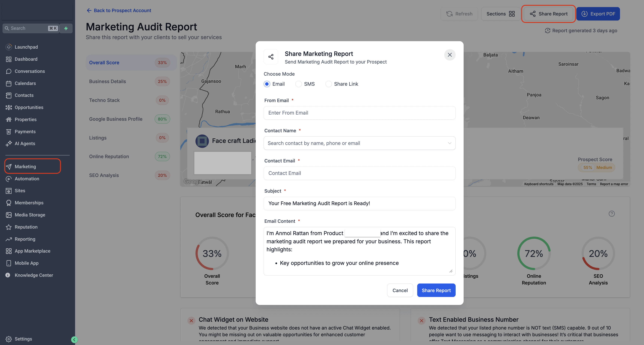Image resolution: width=644 pixels, height=345 pixels.
Task: Click the Settings gear icon
Action: coord(9,339)
